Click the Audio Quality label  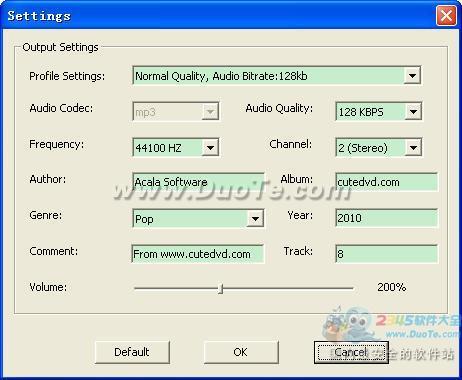coord(279,108)
